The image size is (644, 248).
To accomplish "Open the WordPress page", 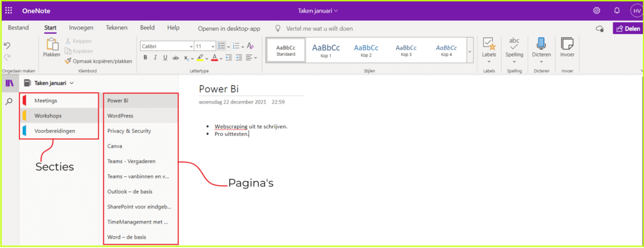I will click(x=140, y=116).
